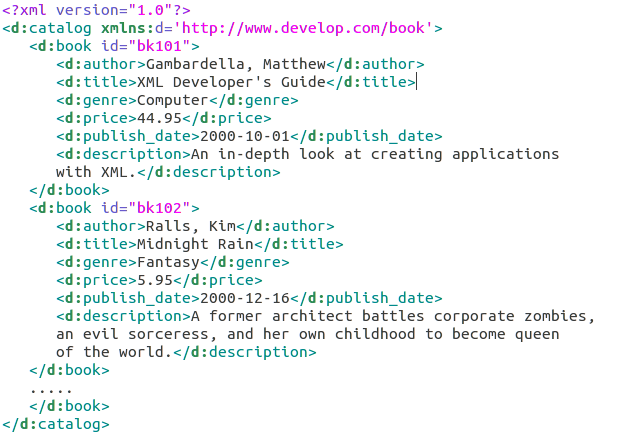Click the XML version declaration line
This screenshot has height=436, width=618.
pos(96,10)
